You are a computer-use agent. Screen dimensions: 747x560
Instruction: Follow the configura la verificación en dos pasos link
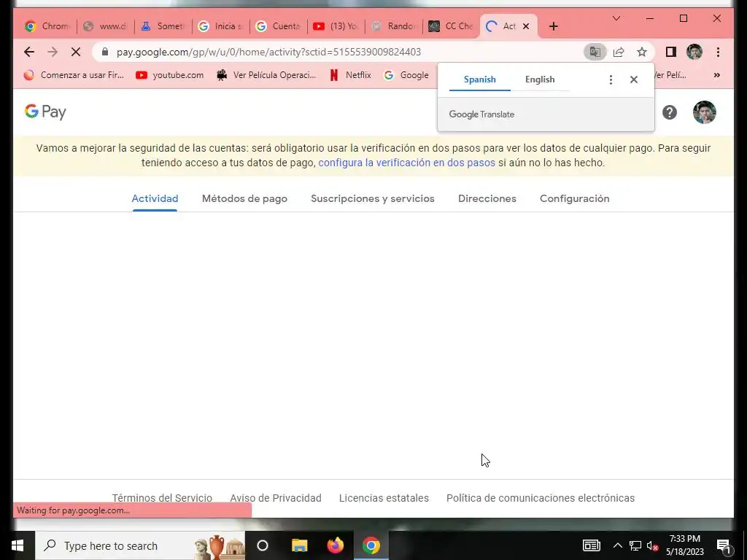pos(406,163)
